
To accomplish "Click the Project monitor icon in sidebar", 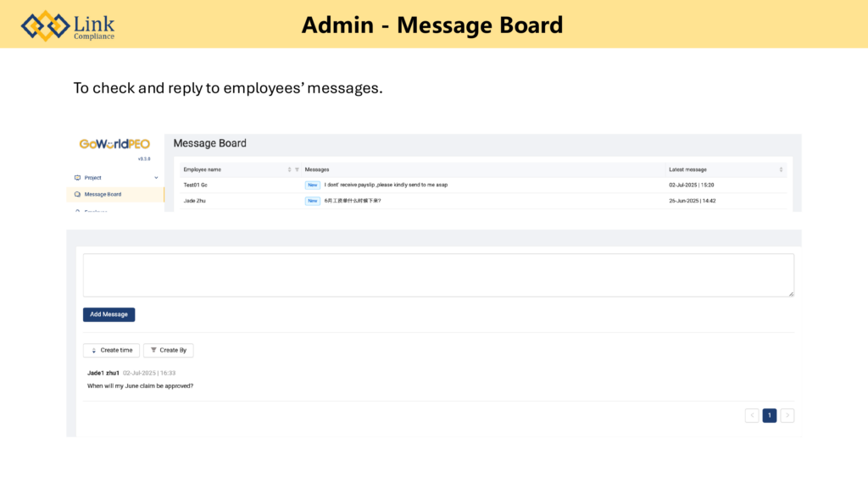I will click(78, 178).
